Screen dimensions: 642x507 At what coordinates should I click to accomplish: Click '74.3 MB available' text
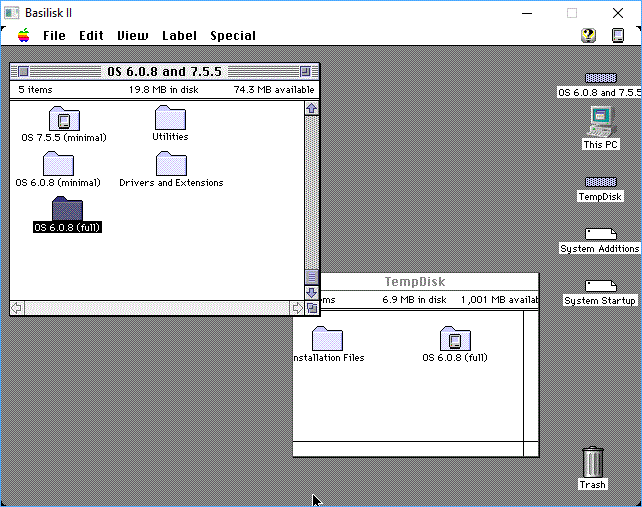(274, 90)
